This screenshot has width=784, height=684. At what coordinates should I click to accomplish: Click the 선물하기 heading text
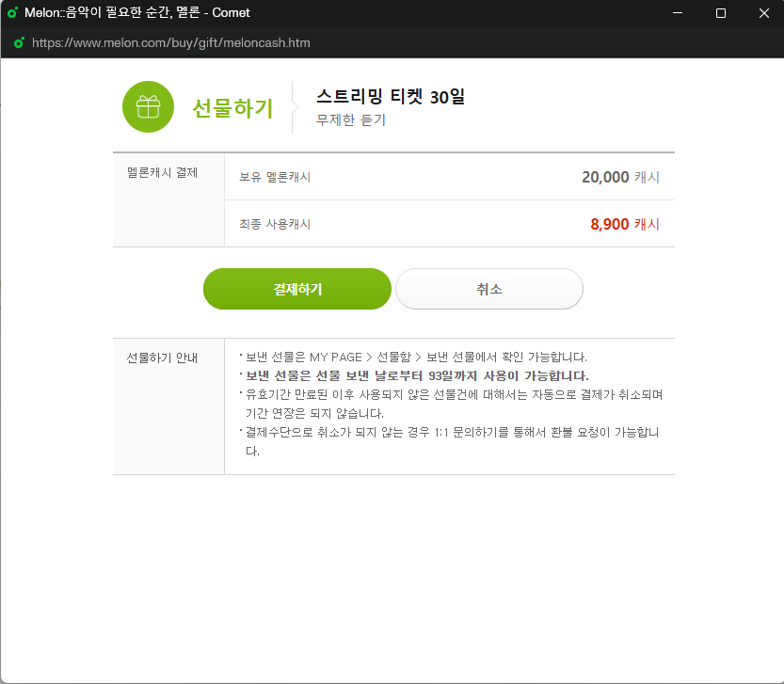[x=233, y=108]
